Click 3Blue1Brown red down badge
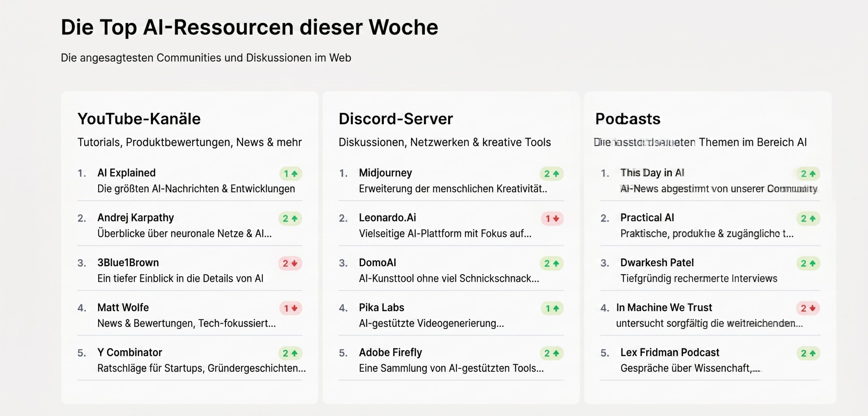The image size is (868, 416). click(x=290, y=263)
